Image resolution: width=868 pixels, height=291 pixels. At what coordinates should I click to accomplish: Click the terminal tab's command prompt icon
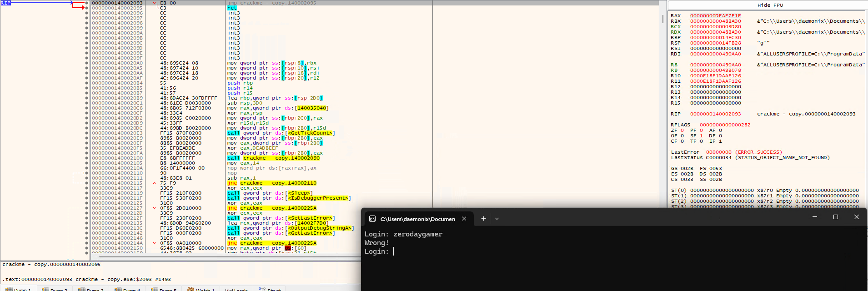point(372,219)
